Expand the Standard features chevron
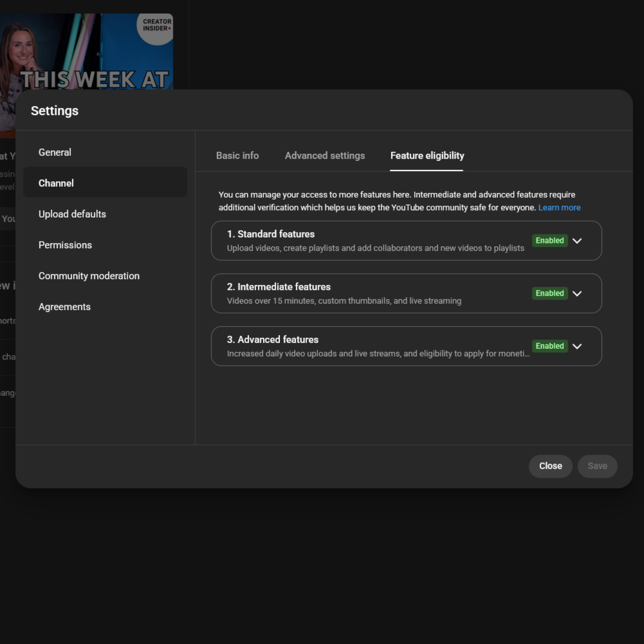The height and width of the screenshot is (644, 644). pos(577,241)
